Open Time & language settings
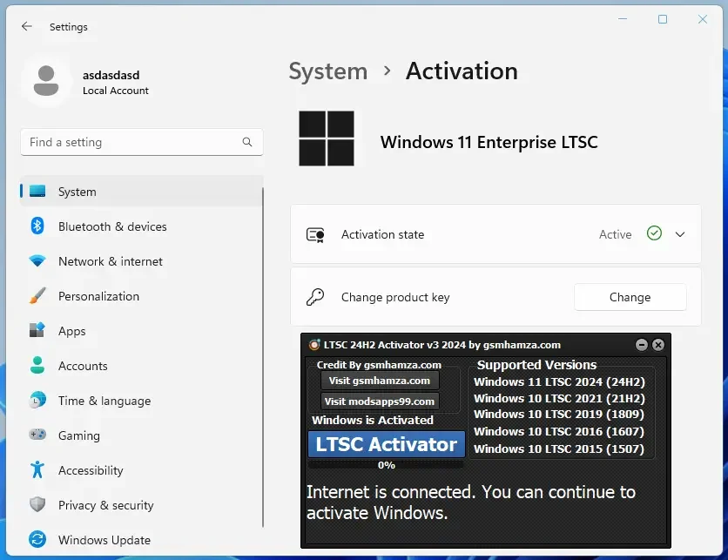 (x=104, y=401)
